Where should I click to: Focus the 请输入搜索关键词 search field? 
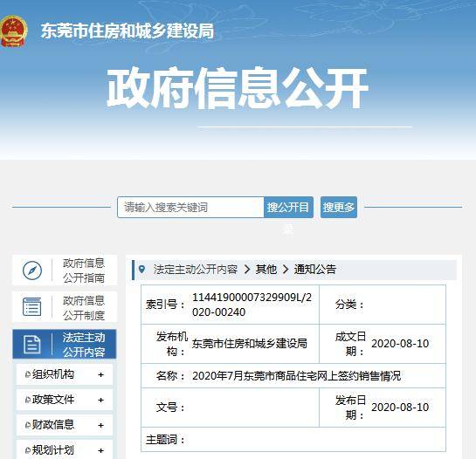(x=190, y=207)
